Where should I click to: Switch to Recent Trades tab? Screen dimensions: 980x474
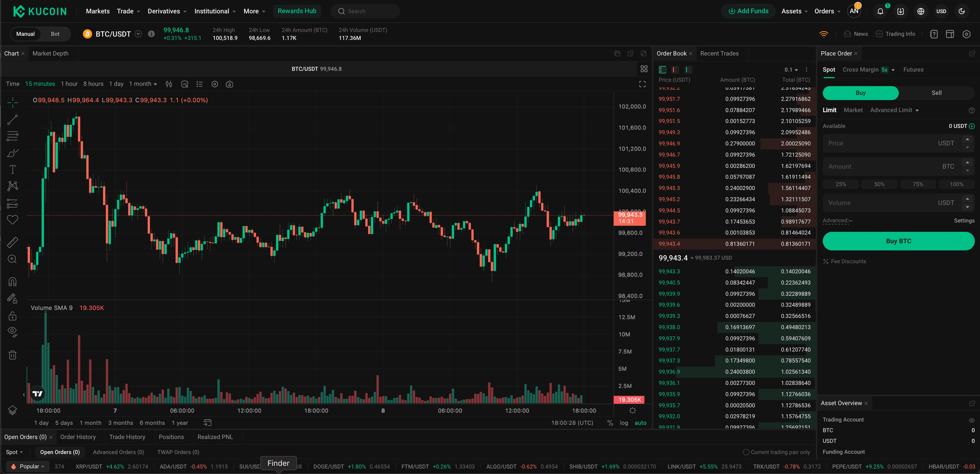(719, 53)
